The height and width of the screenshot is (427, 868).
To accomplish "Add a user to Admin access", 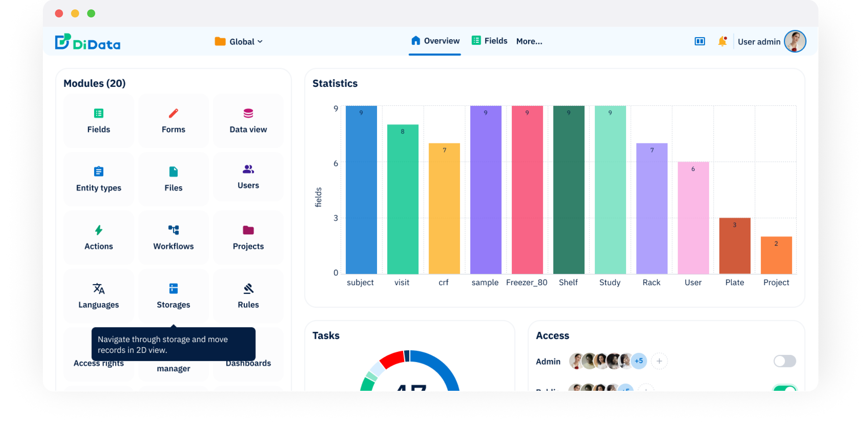I will 660,361.
